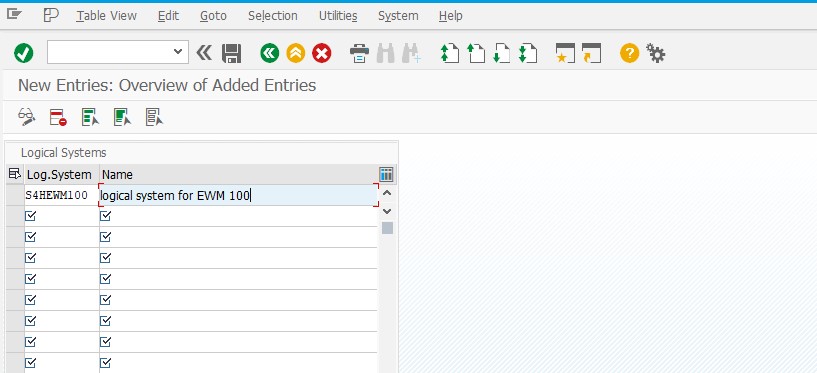Click the S4HEWM100 cell
This screenshot has height=373, width=817.
pos(61,195)
